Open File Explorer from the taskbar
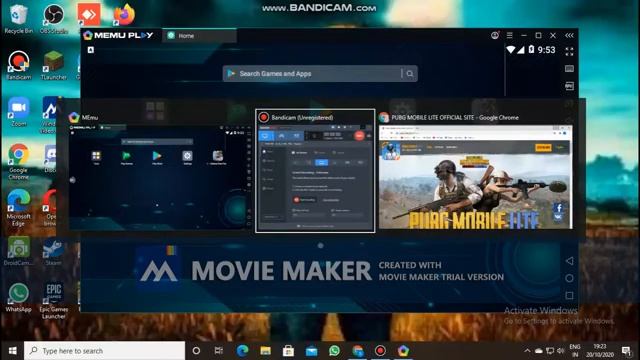The width and height of the screenshot is (640, 360). [x=265, y=351]
